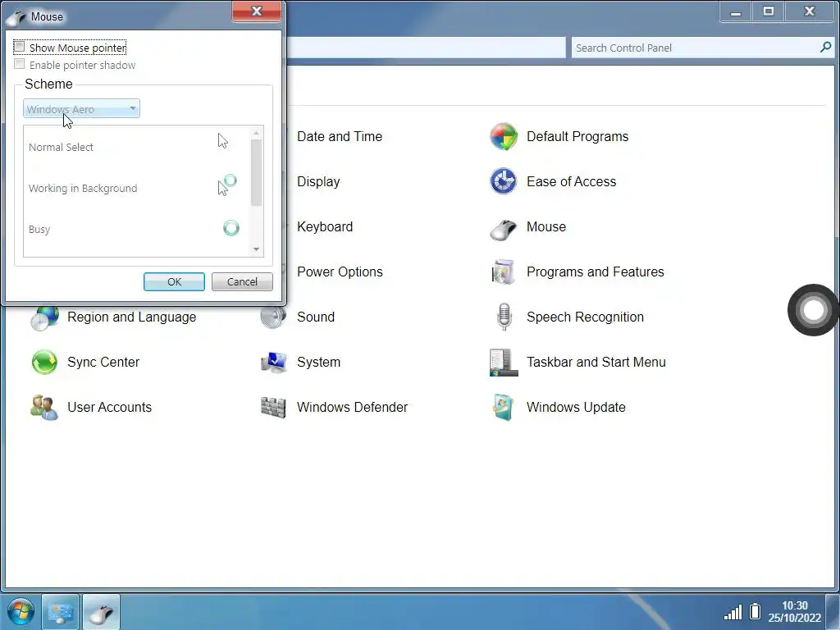Open the Windows Aero scheme dropdown
The height and width of the screenshot is (630, 840).
click(81, 109)
